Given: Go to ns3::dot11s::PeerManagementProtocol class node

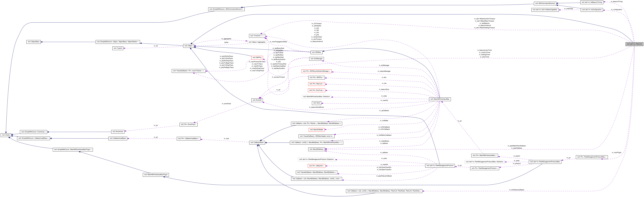Looking at the screenshot, I should tap(440, 166).
